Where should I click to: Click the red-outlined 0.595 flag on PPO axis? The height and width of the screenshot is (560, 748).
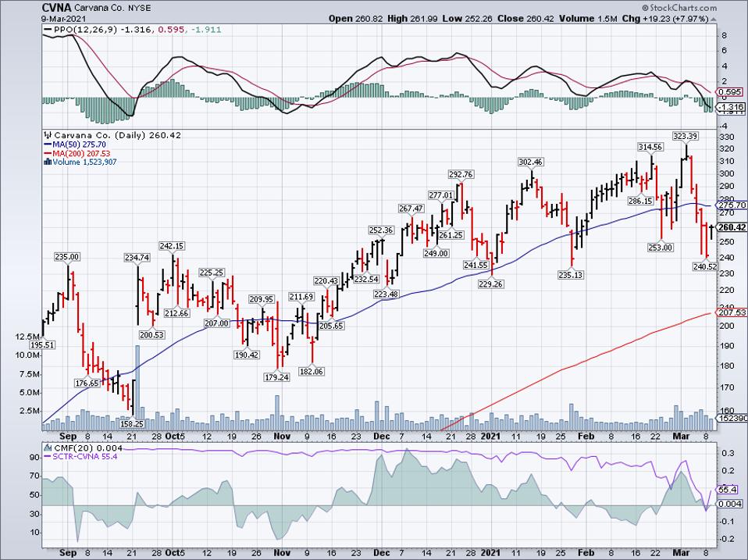point(728,92)
